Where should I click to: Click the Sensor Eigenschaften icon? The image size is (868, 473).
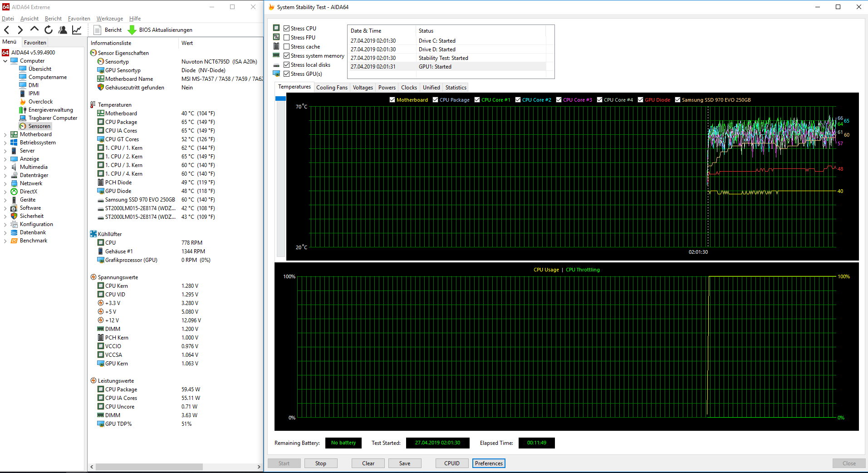click(93, 53)
